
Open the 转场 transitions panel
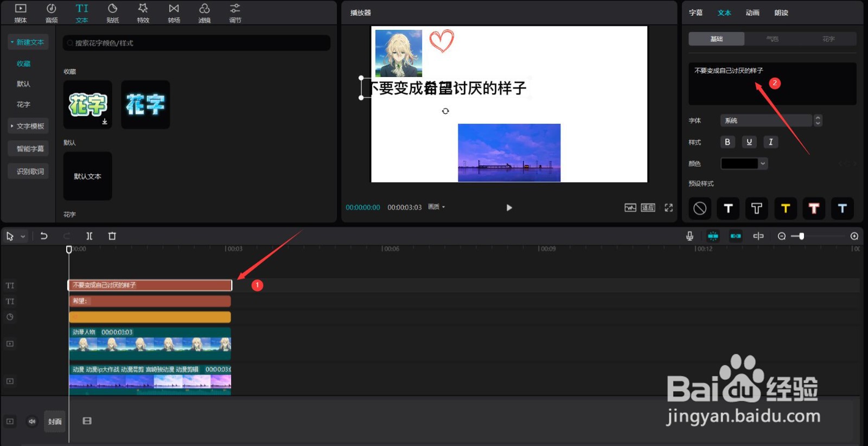pos(174,13)
